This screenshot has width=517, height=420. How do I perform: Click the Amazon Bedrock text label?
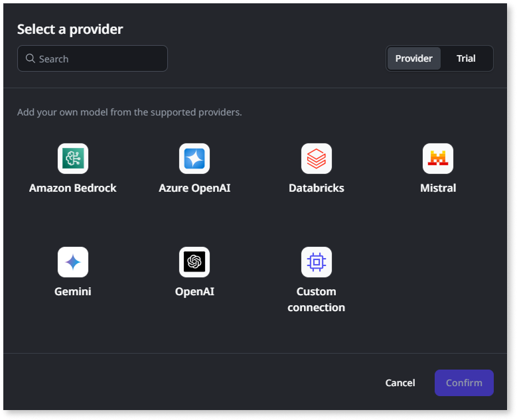73,188
